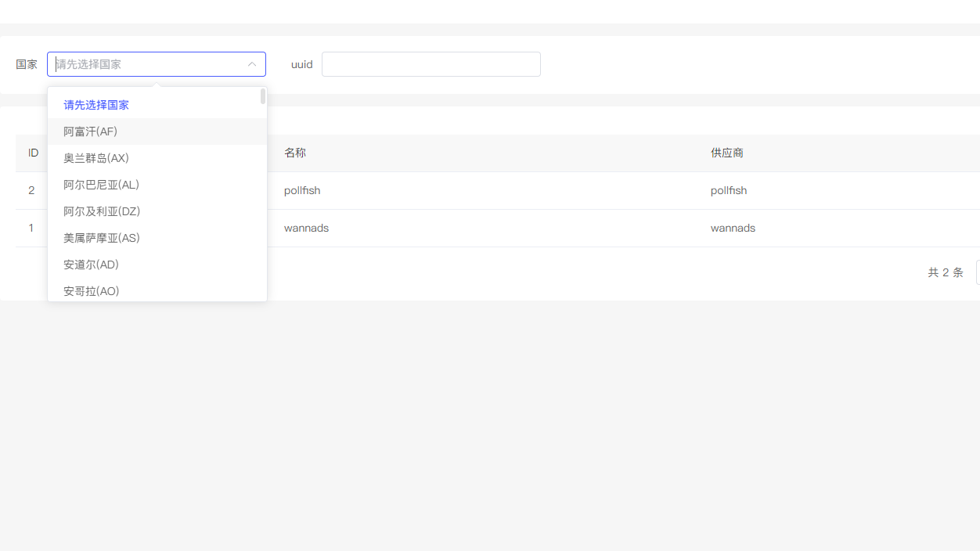Viewport: 980px width, 551px height.
Task: Click the 共 2 条 pagination total
Action: tap(946, 272)
